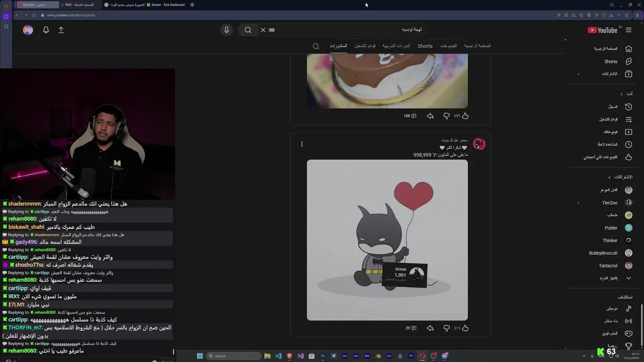Open بث مباشر live in sidebar

(618, 321)
